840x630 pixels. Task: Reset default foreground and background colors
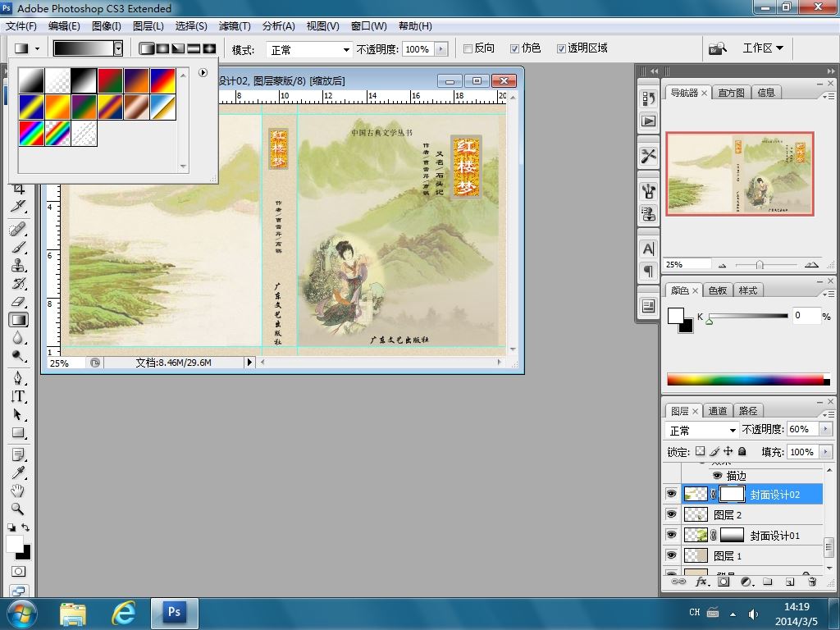click(x=11, y=527)
